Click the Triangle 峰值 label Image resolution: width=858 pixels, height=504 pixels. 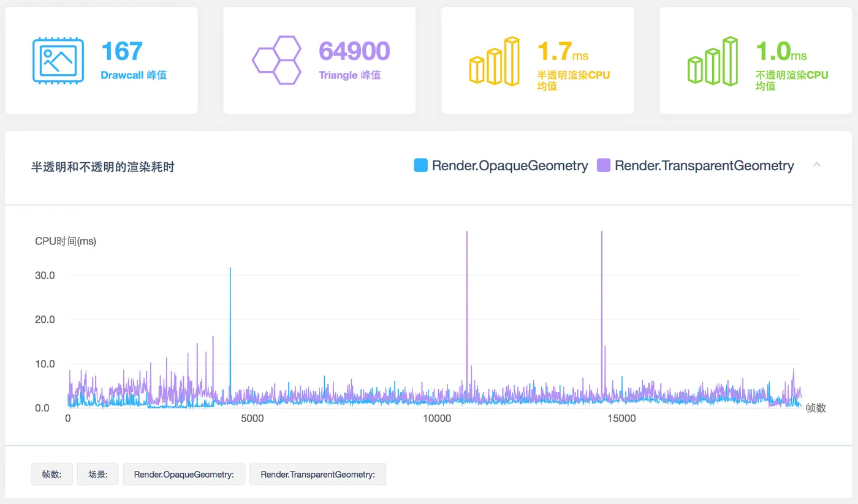(350, 75)
